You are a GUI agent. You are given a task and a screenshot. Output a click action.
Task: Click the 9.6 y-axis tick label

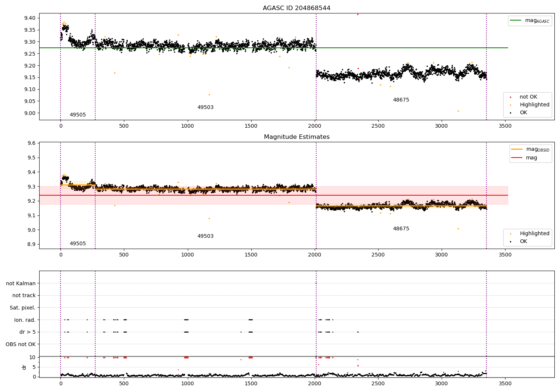(31, 143)
